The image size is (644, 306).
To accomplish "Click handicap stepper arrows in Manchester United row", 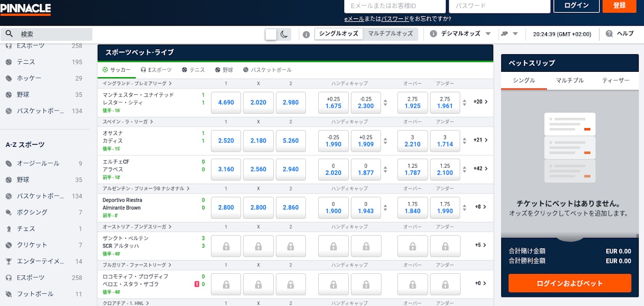I will (x=385, y=102).
